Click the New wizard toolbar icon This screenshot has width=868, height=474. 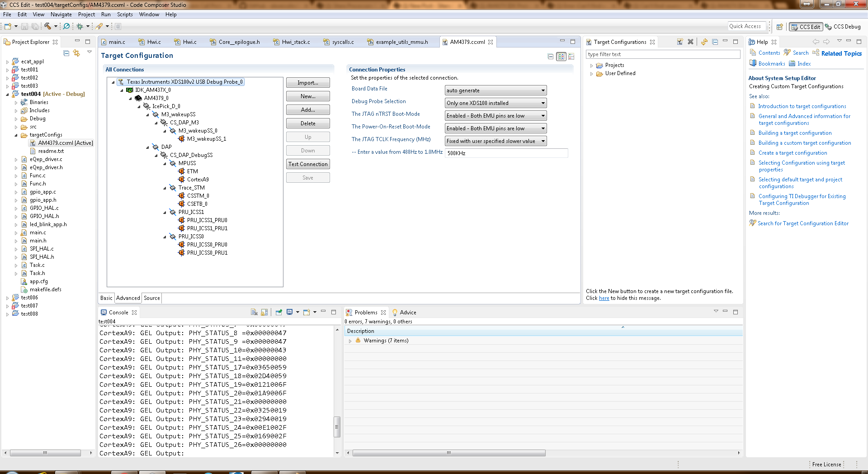8,26
